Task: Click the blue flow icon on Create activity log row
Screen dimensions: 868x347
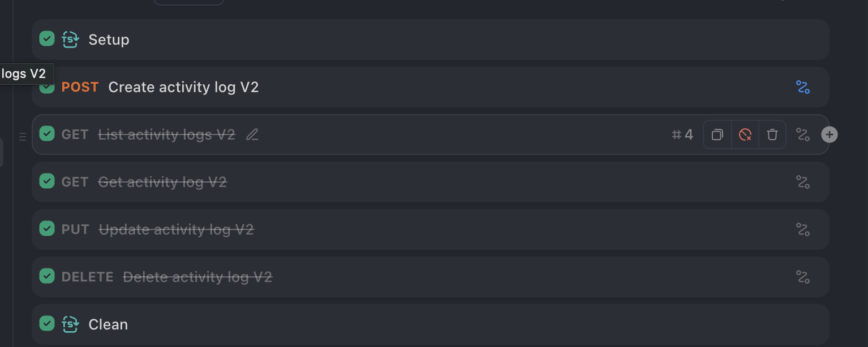Action: pyautogui.click(x=803, y=87)
